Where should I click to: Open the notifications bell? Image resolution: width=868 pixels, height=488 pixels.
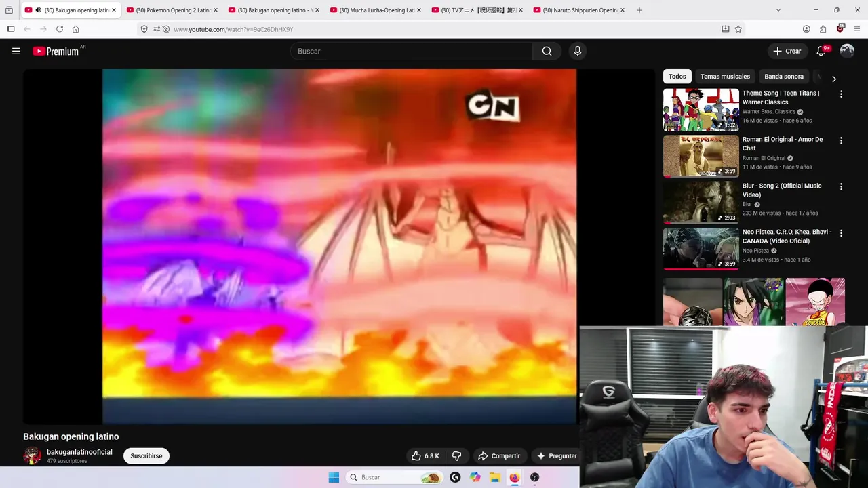[821, 51]
